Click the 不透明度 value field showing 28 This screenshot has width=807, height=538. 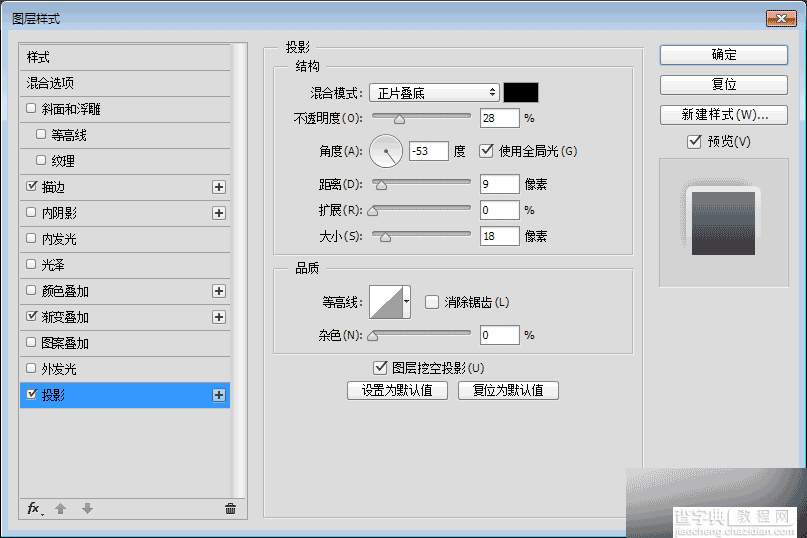tap(499, 118)
